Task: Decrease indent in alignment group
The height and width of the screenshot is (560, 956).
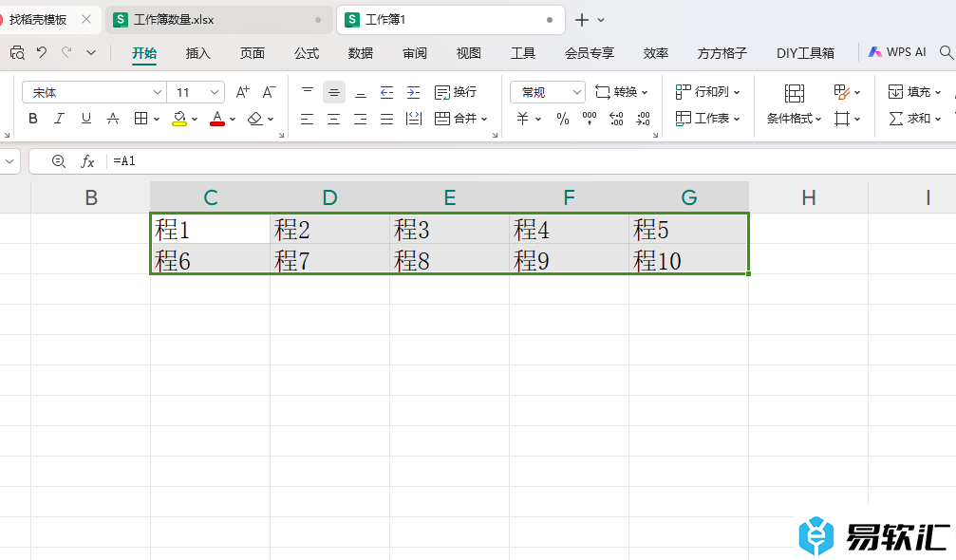Action: (x=386, y=92)
